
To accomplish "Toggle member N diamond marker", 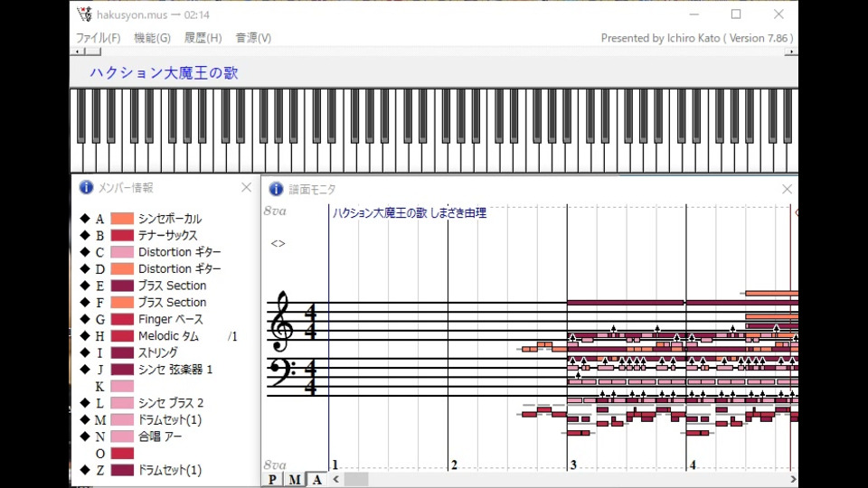I will pyautogui.click(x=85, y=436).
